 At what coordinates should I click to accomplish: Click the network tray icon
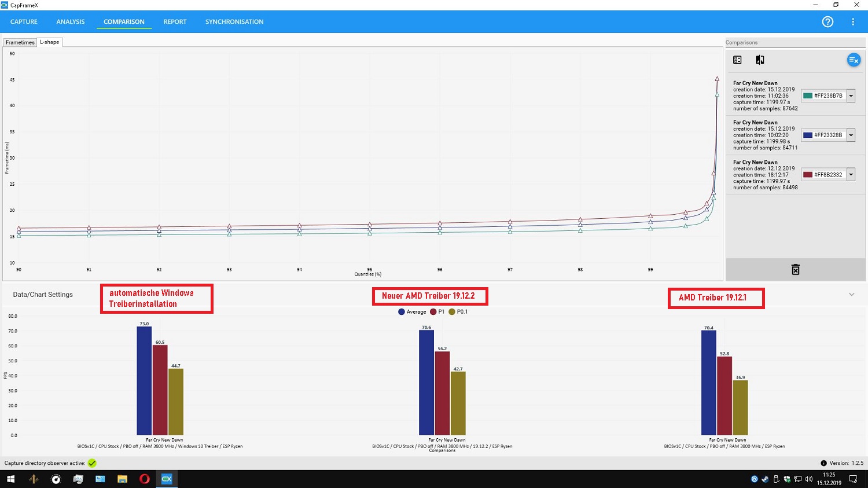click(x=798, y=479)
